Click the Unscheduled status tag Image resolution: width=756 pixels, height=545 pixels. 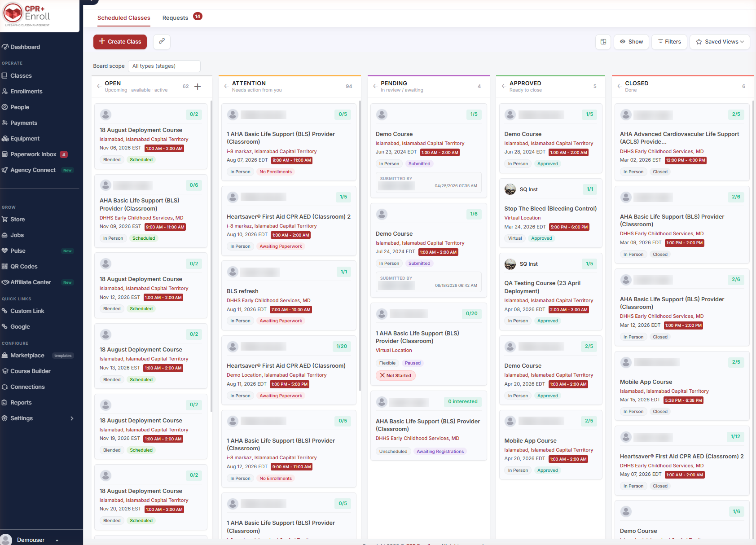[393, 452]
